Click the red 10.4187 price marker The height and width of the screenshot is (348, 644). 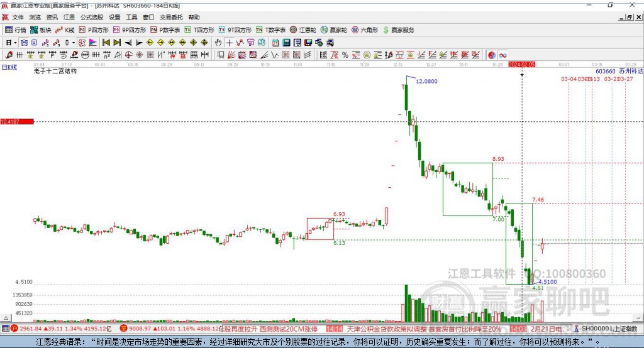click(x=17, y=121)
